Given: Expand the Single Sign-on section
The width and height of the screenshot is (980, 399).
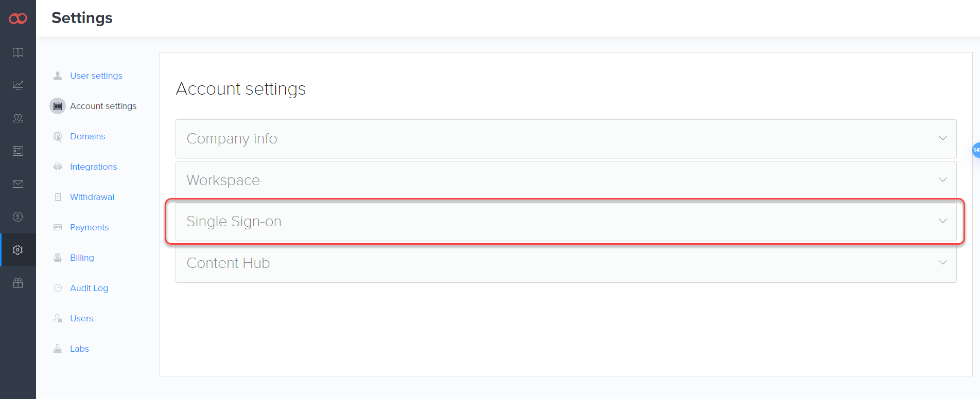Looking at the screenshot, I should coord(942,221).
